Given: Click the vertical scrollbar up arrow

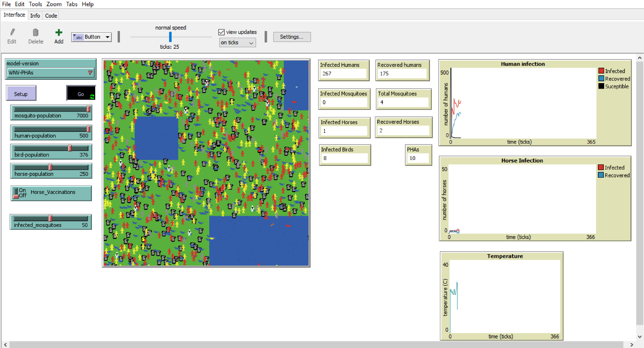Looking at the screenshot, I should pos(640,58).
